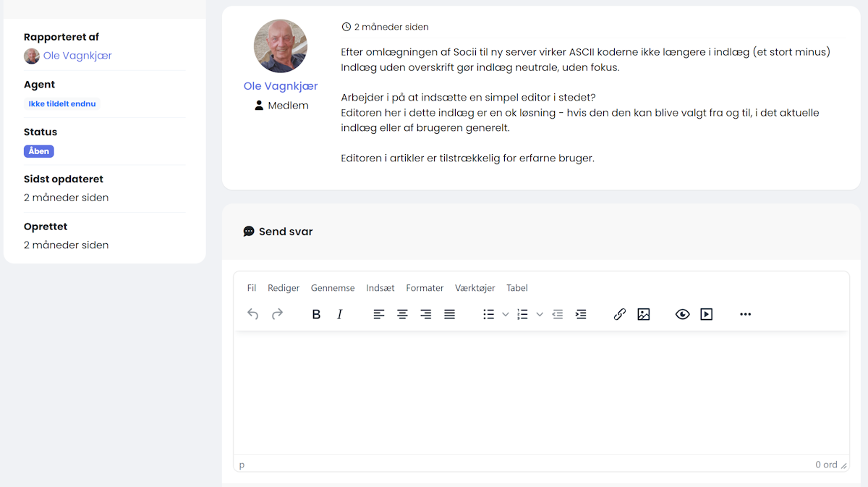This screenshot has height=487, width=868.
Task: Insert an image into the reply
Action: pyautogui.click(x=644, y=314)
